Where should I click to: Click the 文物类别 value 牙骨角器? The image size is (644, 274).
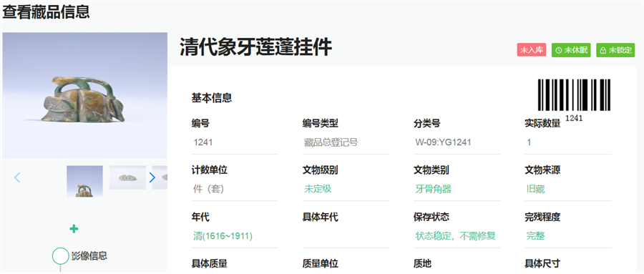tap(434, 189)
